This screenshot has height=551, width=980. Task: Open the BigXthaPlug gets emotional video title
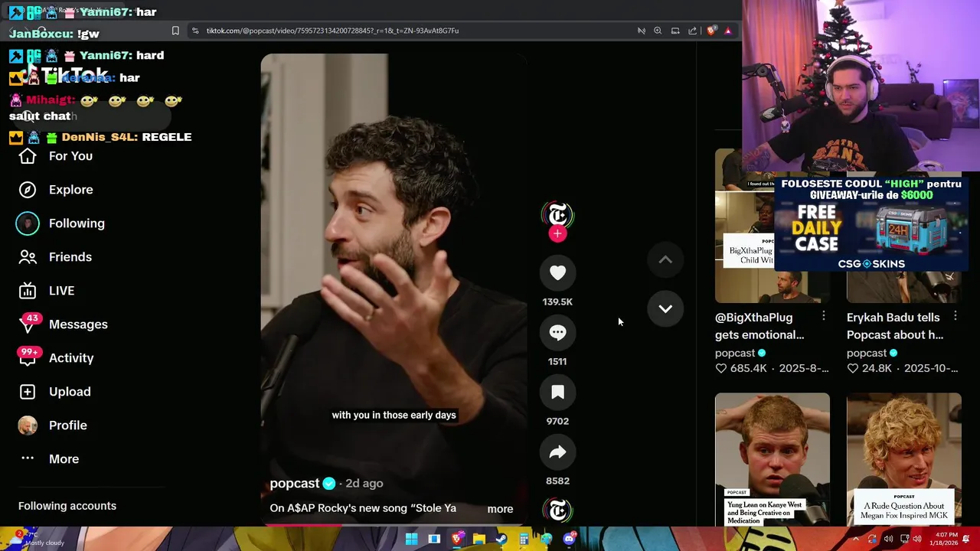759,326
